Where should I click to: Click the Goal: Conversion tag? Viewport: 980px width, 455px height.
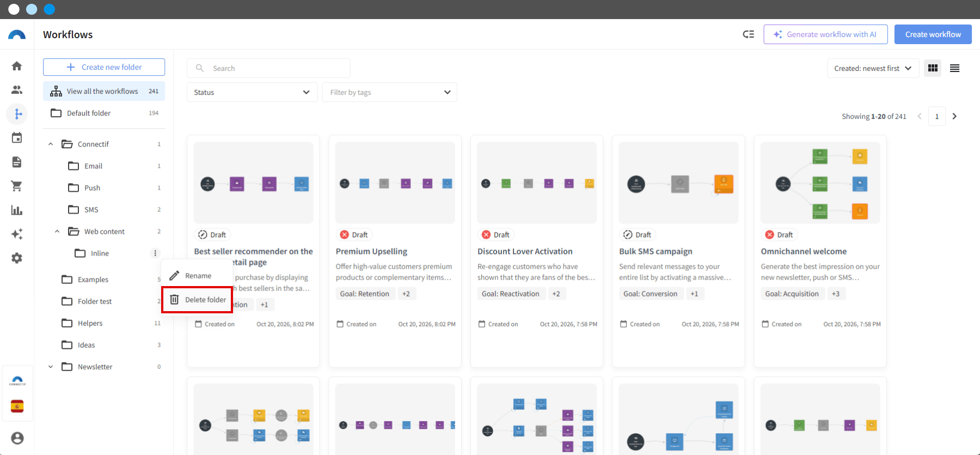tap(651, 294)
